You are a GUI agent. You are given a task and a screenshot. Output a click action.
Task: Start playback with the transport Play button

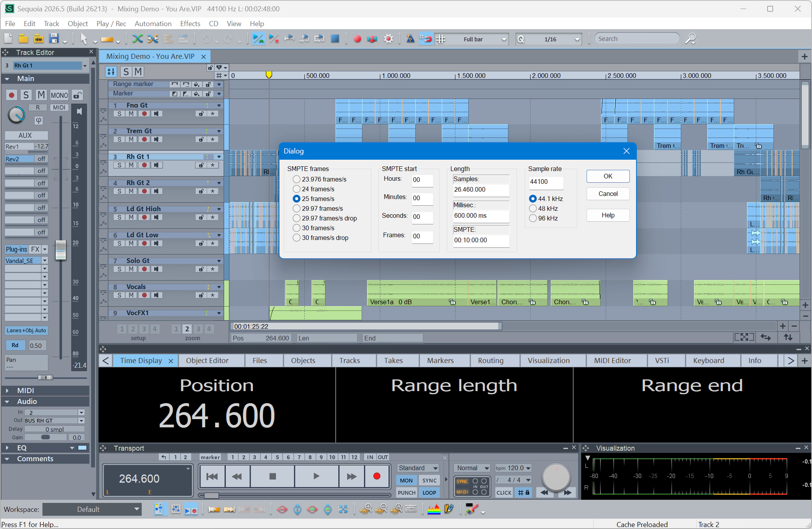tap(316, 476)
